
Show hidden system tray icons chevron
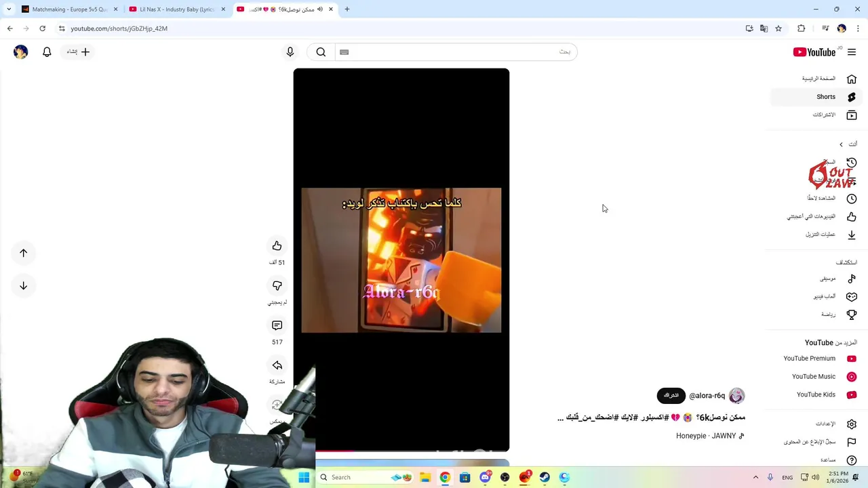[x=755, y=477]
